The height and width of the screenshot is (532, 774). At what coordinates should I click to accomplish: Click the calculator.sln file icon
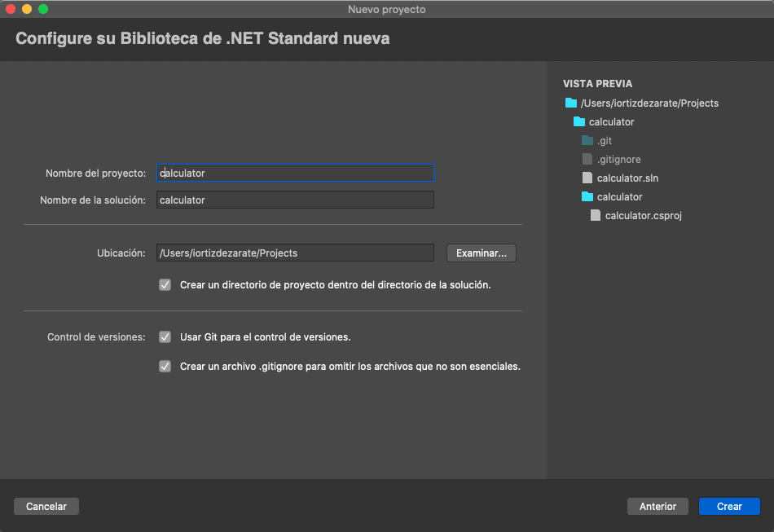coord(587,178)
